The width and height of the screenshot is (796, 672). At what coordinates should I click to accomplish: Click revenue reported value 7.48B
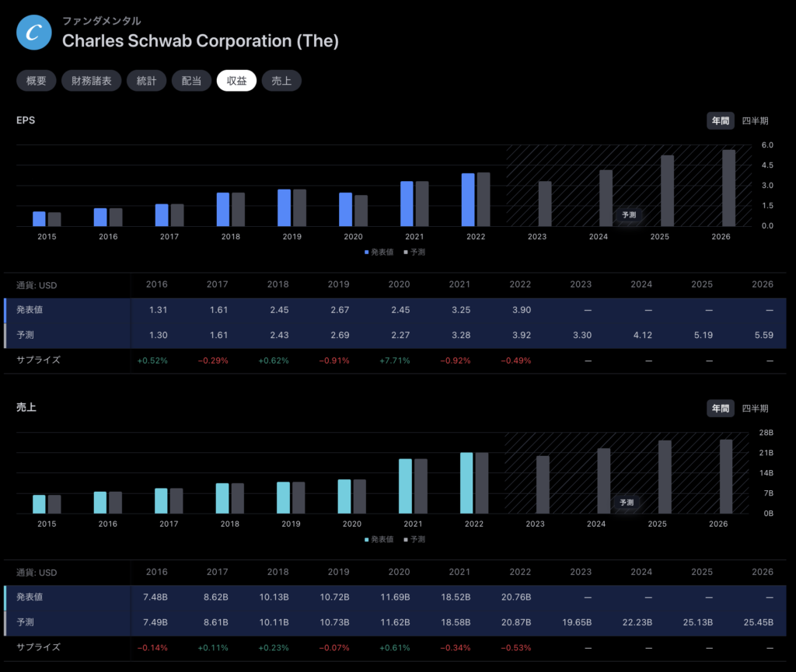tap(155, 597)
